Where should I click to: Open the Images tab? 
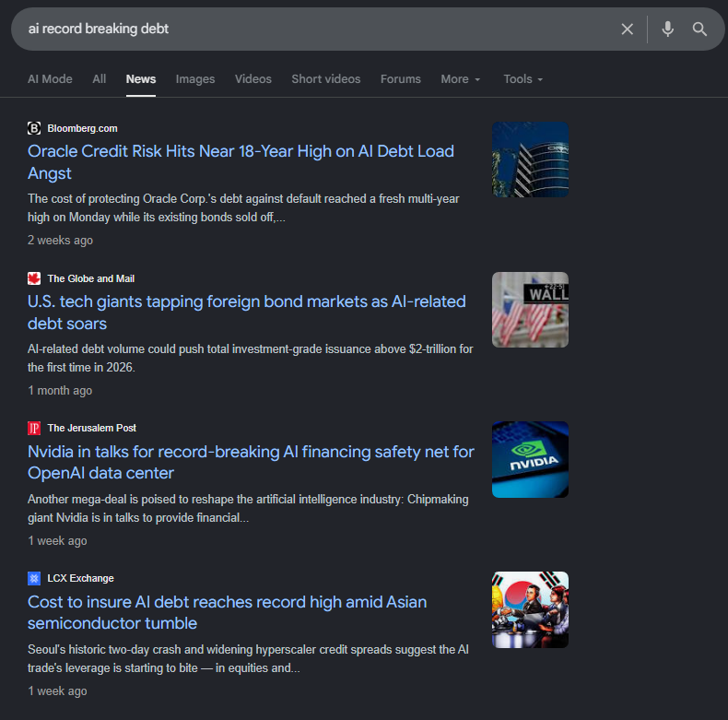[195, 79]
